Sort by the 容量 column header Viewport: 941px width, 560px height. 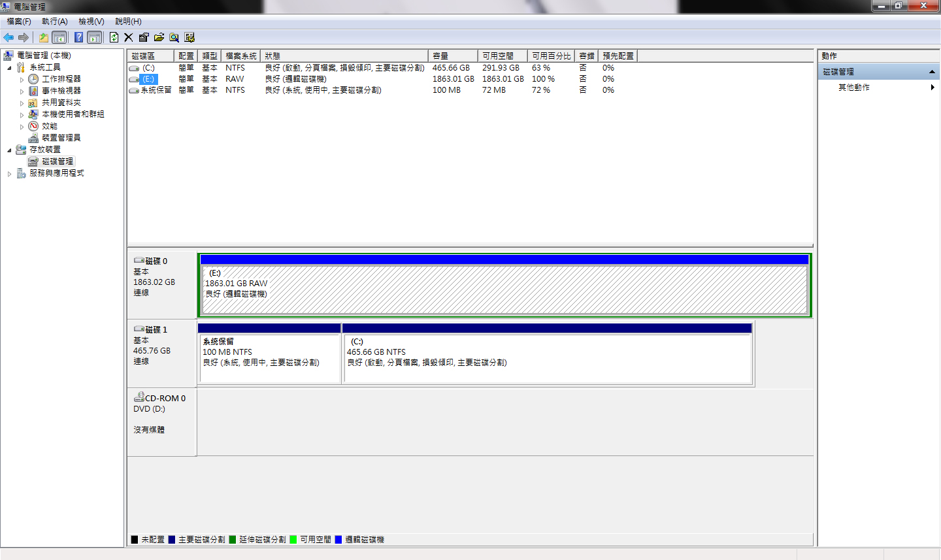(453, 56)
